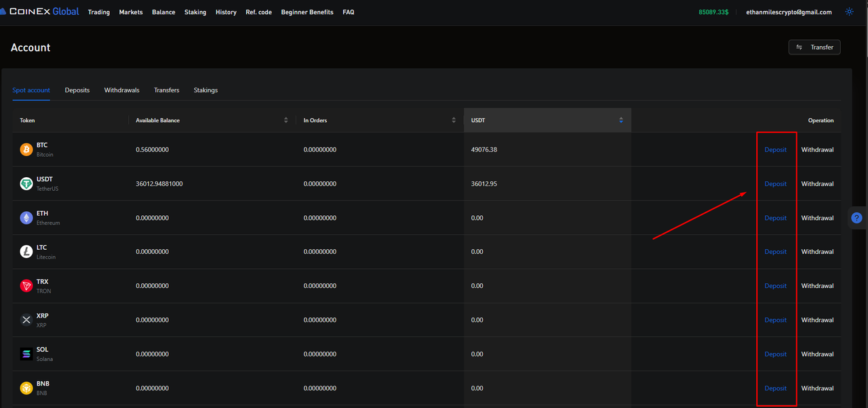Click the TRON coin icon

click(26, 286)
